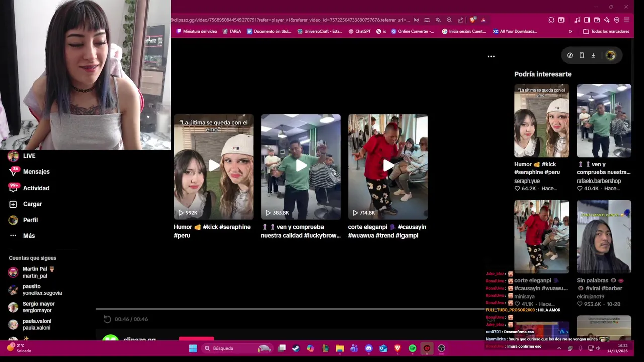
Task: Click the coin/rewards icon in top-right pill
Action: pos(570,55)
